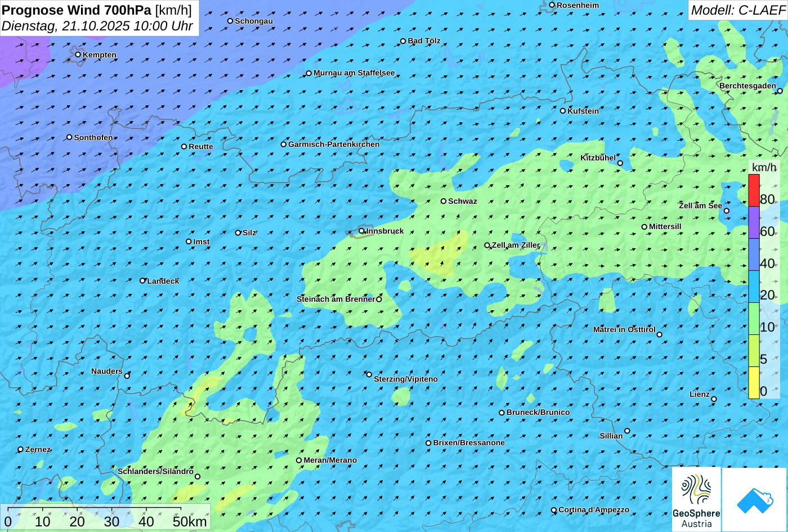Select the Kempten location marker
Viewport: 788px width, 532px height.
point(78,55)
